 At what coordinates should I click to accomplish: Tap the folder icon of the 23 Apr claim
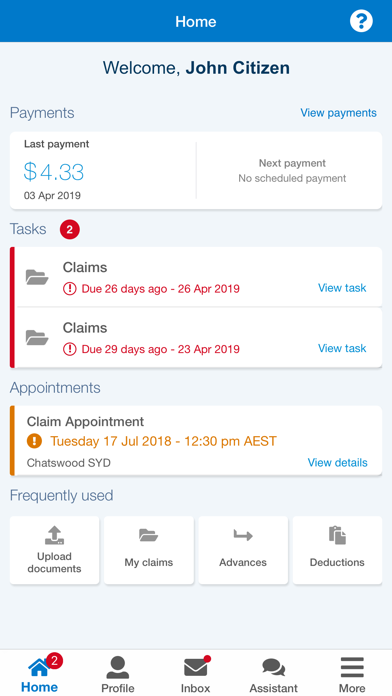[37, 337]
